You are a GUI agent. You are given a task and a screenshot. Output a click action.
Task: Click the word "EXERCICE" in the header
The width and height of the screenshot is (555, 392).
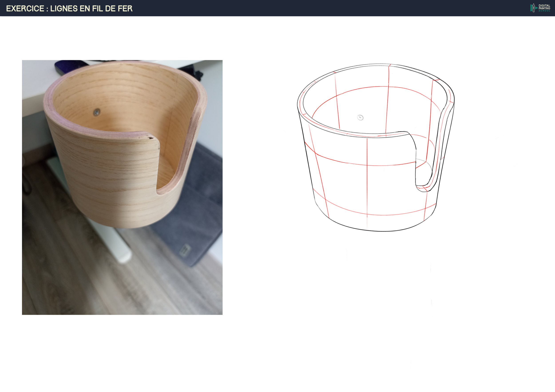25,8
